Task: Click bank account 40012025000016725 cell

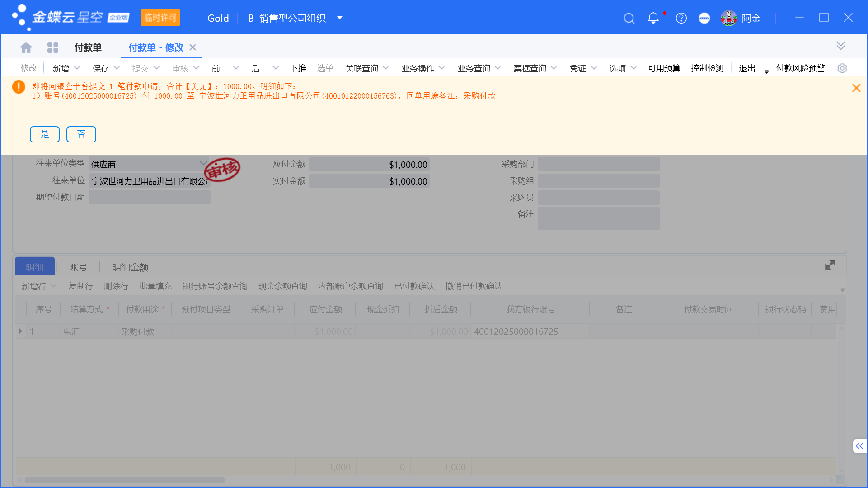Action: [530, 332]
